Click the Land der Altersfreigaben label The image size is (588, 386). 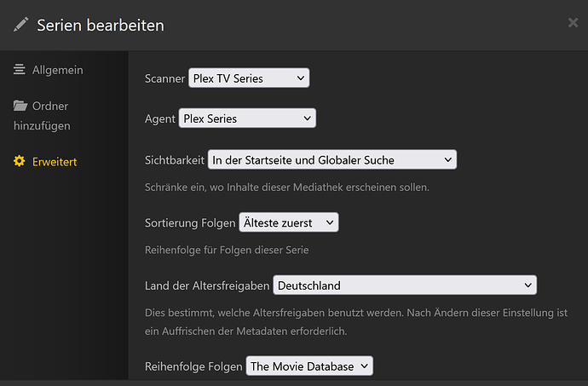(x=207, y=285)
